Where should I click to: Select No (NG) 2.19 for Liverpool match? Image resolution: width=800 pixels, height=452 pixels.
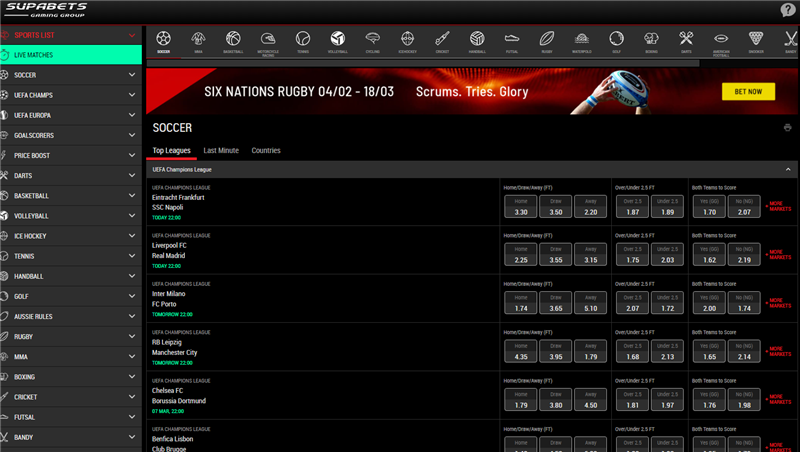(744, 255)
